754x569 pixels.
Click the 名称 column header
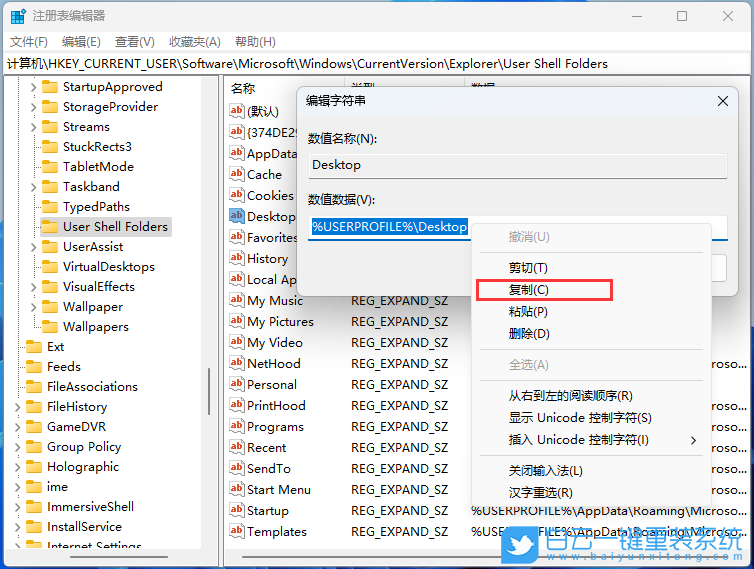pyautogui.click(x=244, y=88)
